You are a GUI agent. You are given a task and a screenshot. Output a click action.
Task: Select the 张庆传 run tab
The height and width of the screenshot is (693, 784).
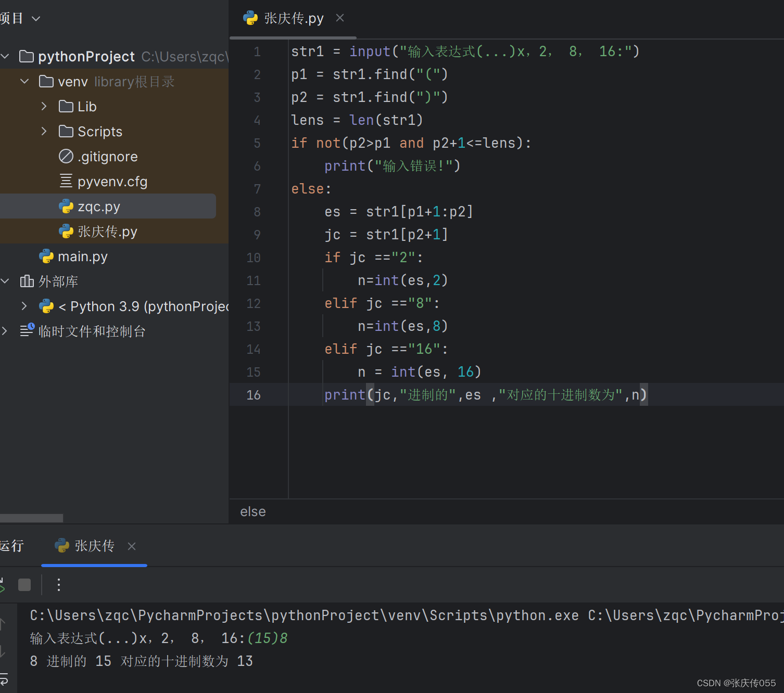pyautogui.click(x=94, y=546)
